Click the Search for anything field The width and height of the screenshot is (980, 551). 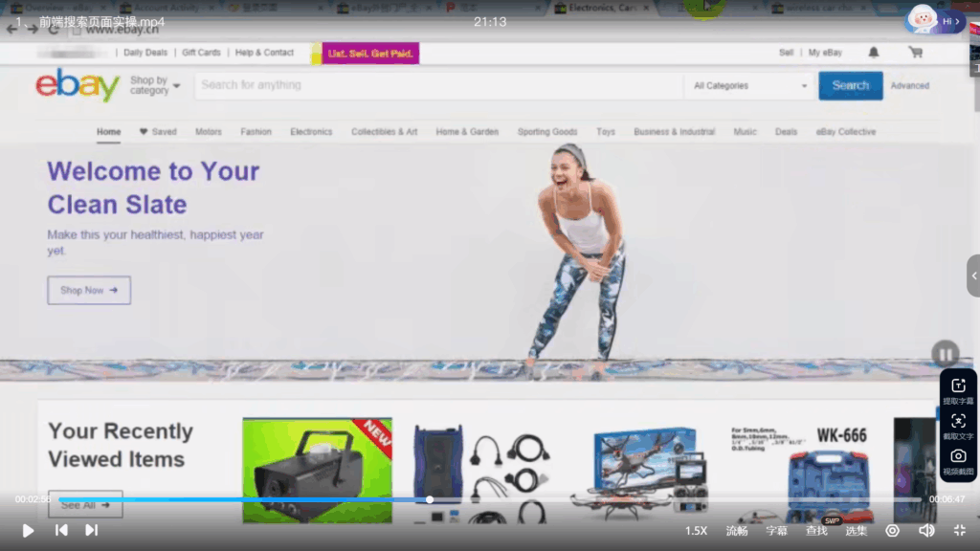click(x=438, y=85)
